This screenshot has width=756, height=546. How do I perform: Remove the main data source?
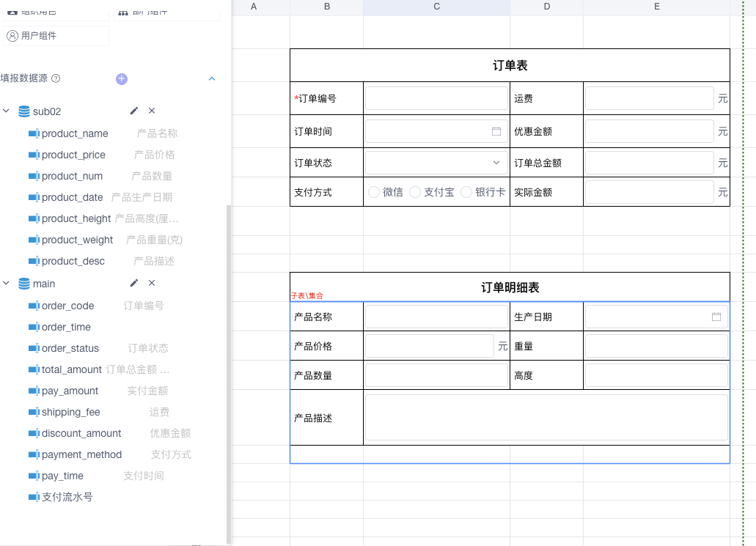click(x=152, y=283)
